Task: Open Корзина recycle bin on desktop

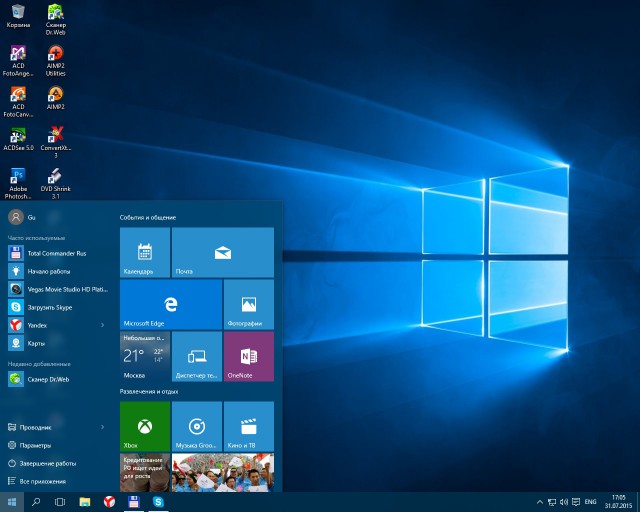Action: [x=18, y=14]
